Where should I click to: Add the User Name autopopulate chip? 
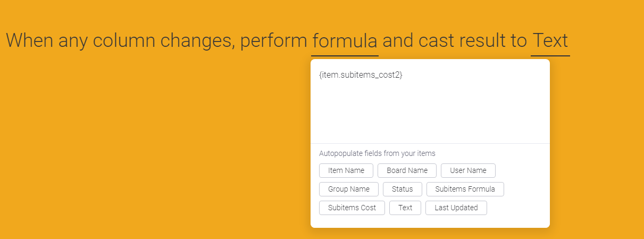click(468, 170)
